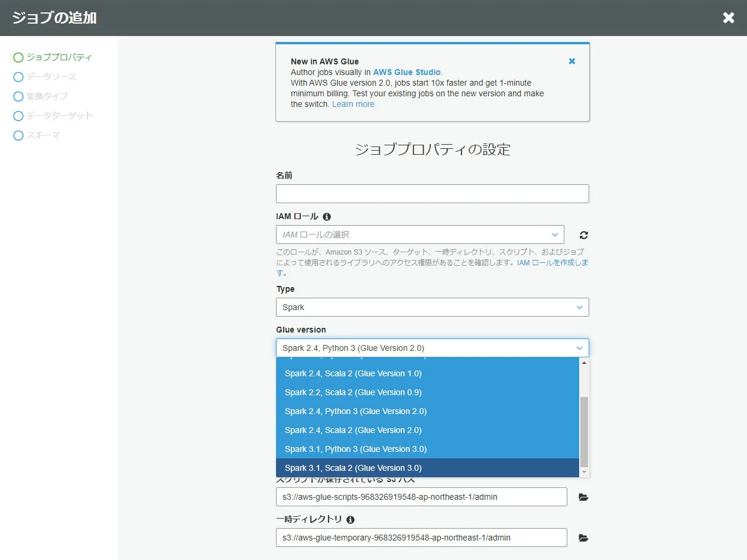Expand the Type dropdown showing Spark
Viewport: 747px width, 560px height.
click(433, 307)
